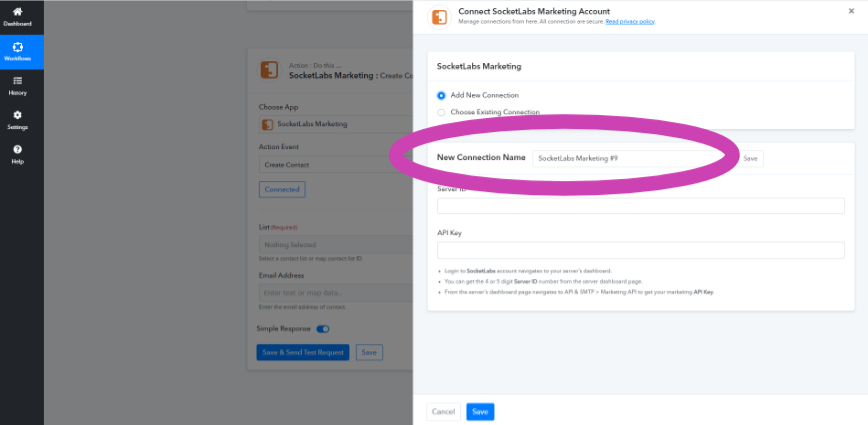Click the Connected button
The width and height of the screenshot is (868, 425).
[x=282, y=189]
